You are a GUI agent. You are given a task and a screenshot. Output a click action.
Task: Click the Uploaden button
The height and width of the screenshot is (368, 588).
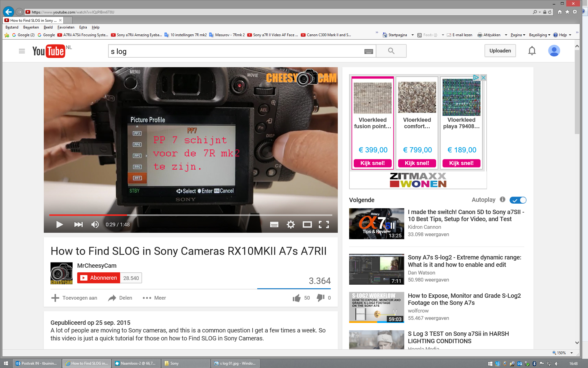(500, 51)
